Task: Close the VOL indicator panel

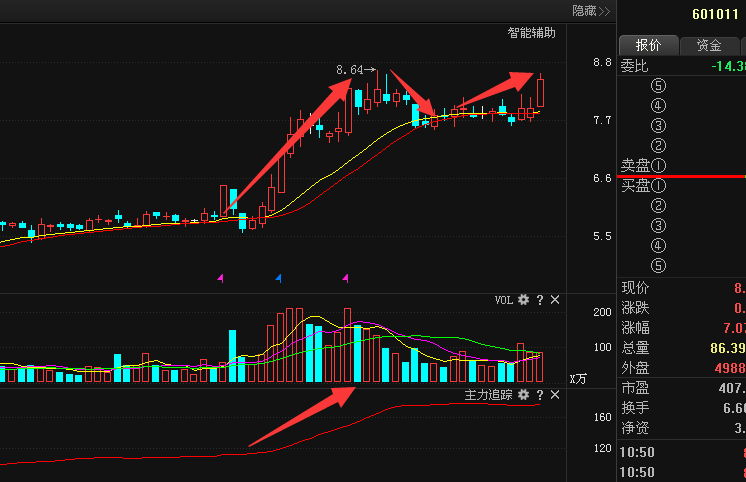Action: (555, 300)
